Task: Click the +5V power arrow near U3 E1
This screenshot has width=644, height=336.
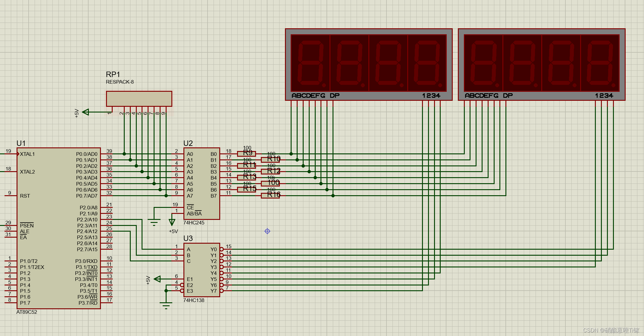Action: 157,279
